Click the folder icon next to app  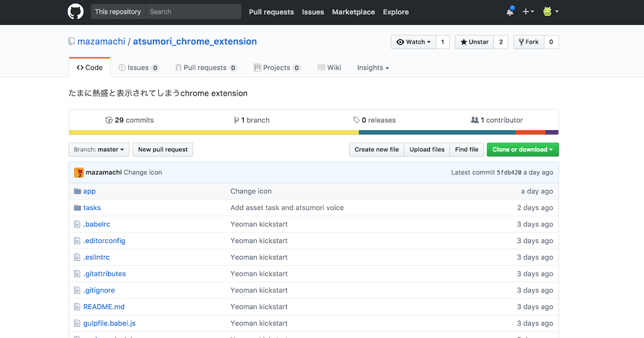pyautogui.click(x=77, y=191)
